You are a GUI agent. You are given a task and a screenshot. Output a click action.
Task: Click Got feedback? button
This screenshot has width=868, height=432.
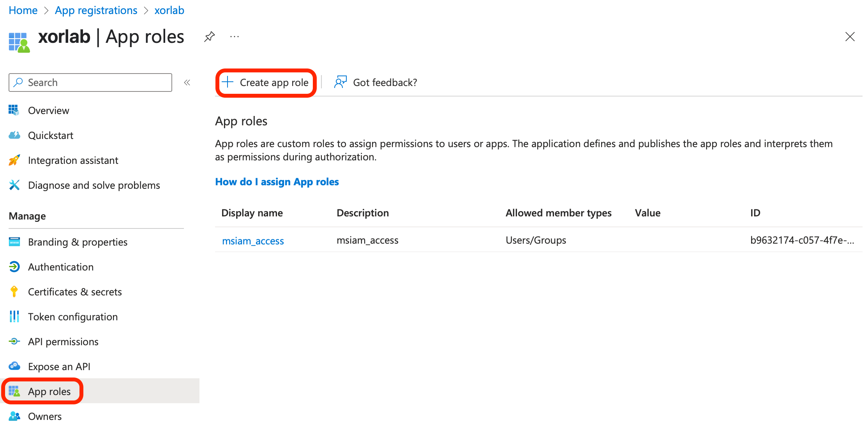(376, 83)
